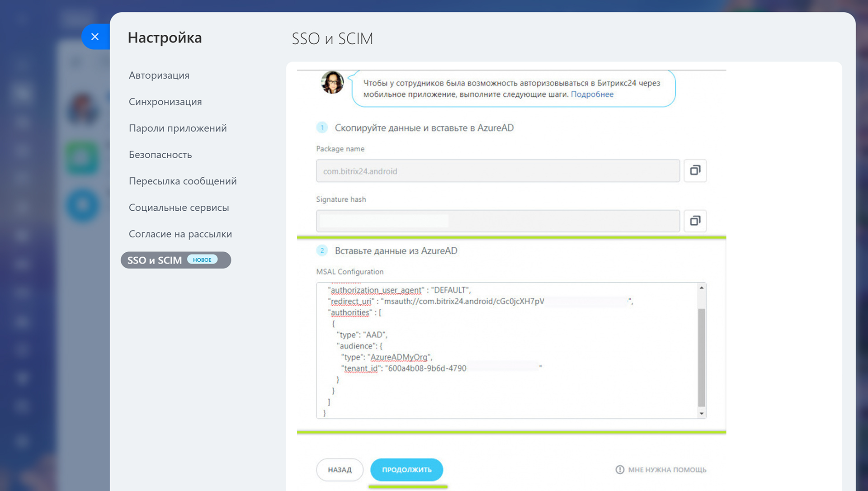Click the Package name label
The height and width of the screenshot is (491, 868).
tap(340, 149)
